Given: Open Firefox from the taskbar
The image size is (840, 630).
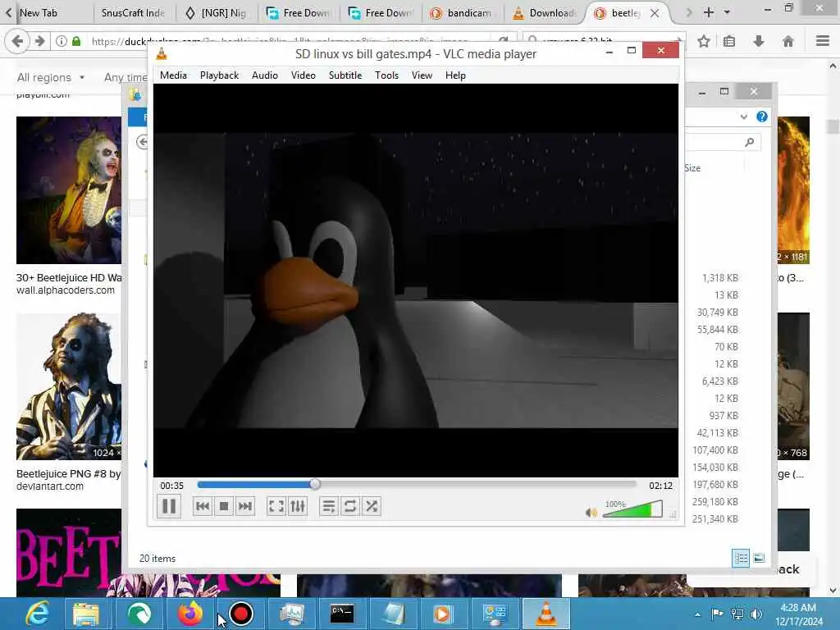Looking at the screenshot, I should (190, 614).
